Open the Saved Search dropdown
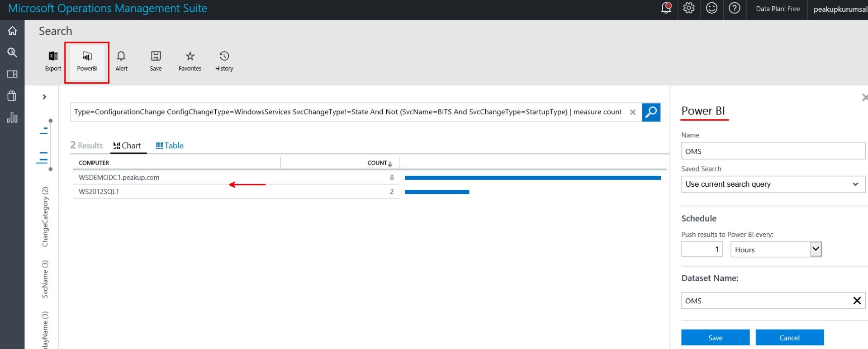The image size is (868, 349). [773, 184]
